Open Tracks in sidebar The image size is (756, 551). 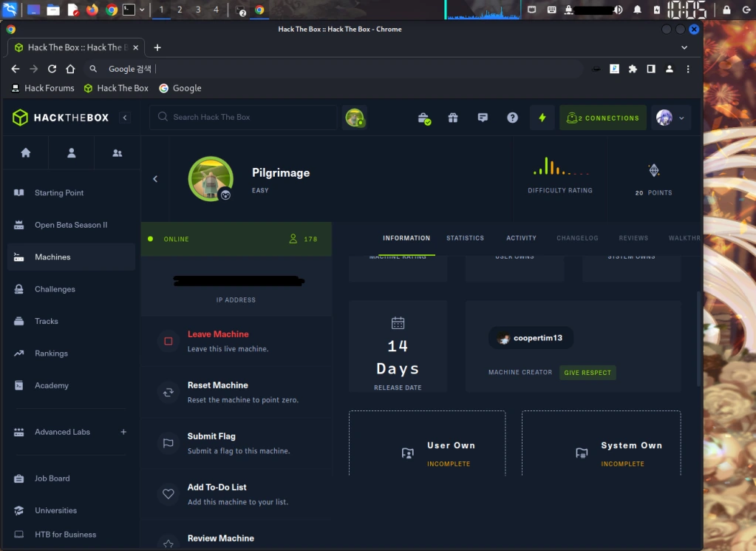(72, 321)
